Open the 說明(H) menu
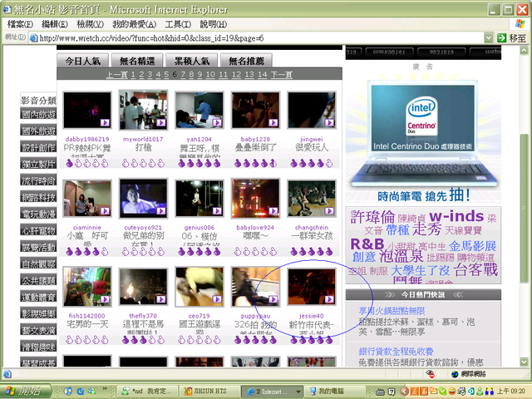Viewport: 532px width, 399px height. 213,24
